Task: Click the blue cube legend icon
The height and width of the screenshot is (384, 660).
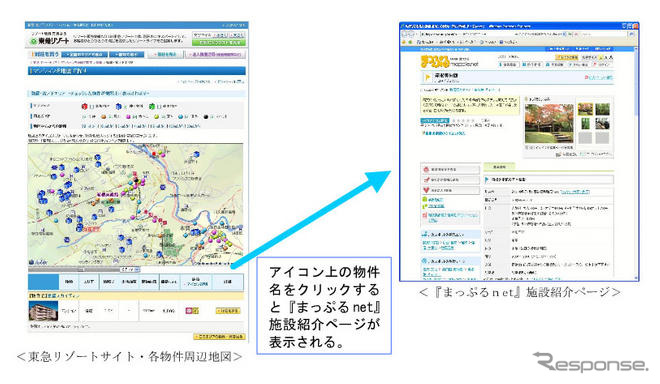Action: click(x=118, y=107)
